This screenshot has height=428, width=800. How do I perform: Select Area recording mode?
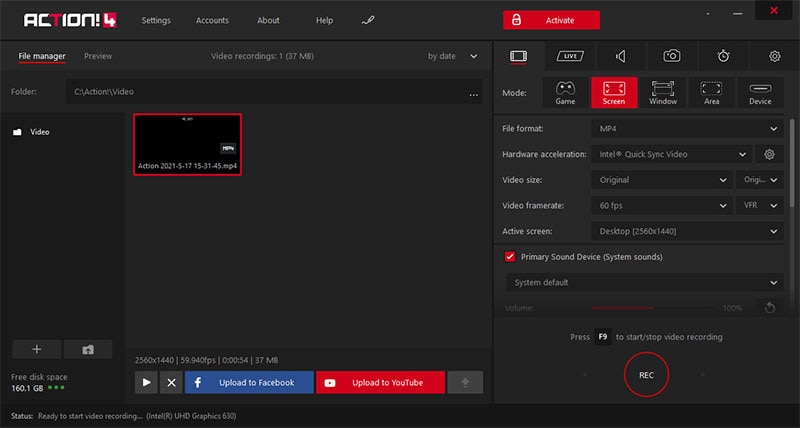712,93
